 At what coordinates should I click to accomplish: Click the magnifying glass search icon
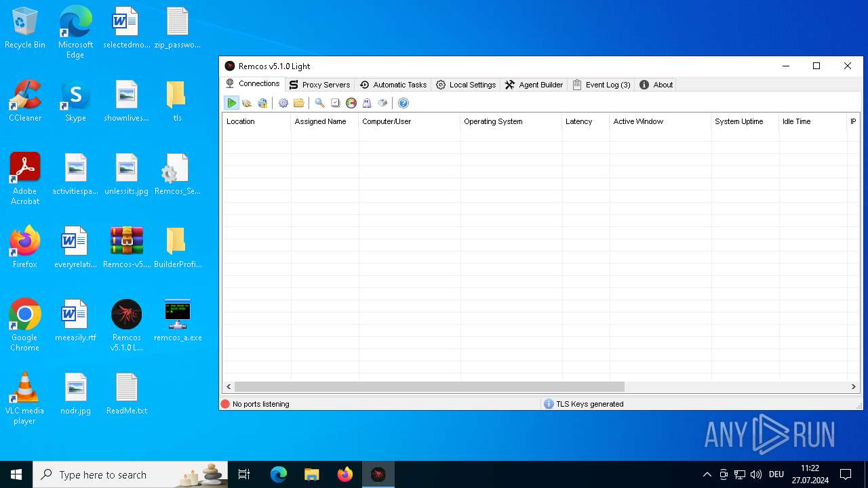(x=319, y=103)
